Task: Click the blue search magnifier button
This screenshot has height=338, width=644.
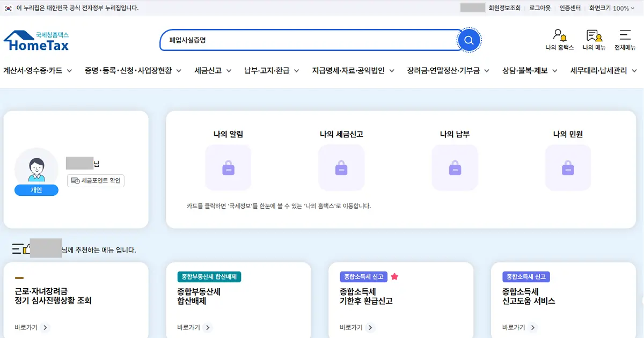Action: (x=469, y=40)
